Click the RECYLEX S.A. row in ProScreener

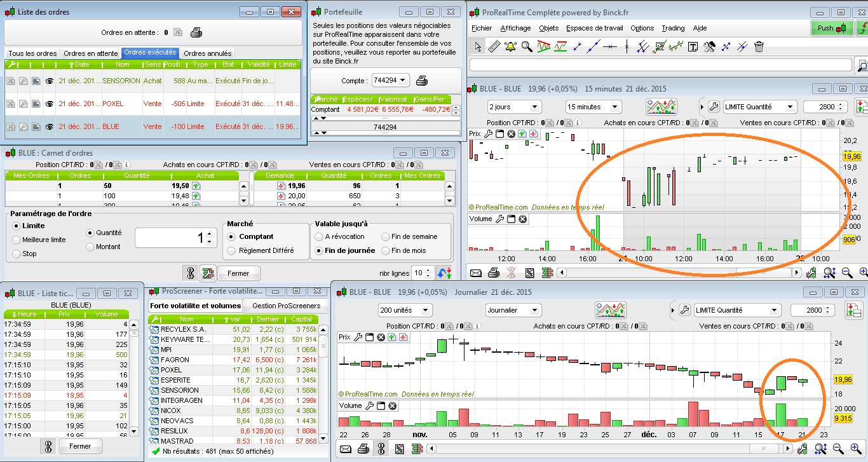pos(233,329)
